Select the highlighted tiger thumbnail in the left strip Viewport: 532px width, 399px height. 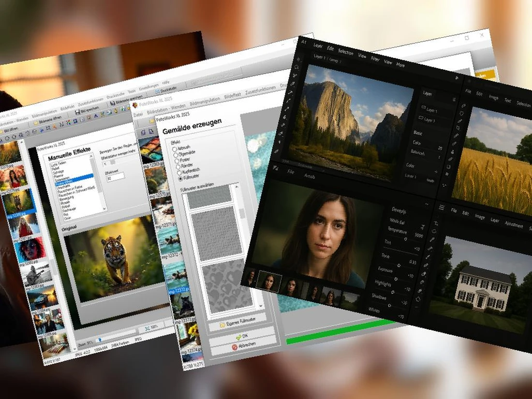click(x=19, y=201)
